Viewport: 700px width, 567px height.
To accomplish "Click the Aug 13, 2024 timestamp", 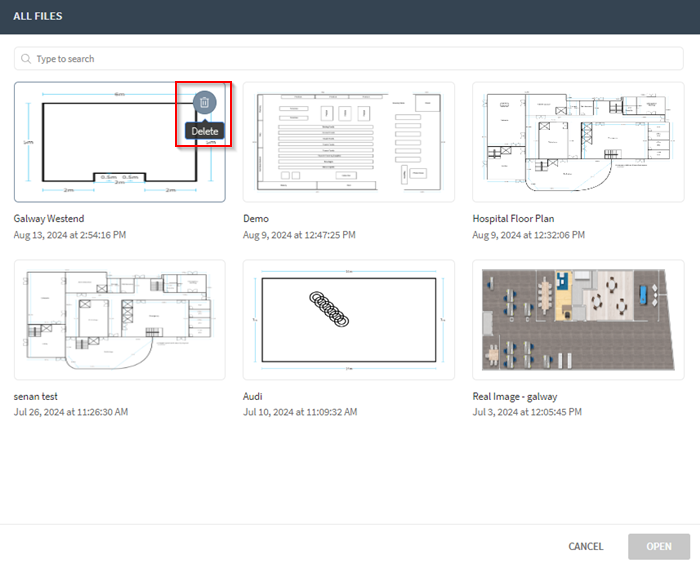I will (70, 234).
